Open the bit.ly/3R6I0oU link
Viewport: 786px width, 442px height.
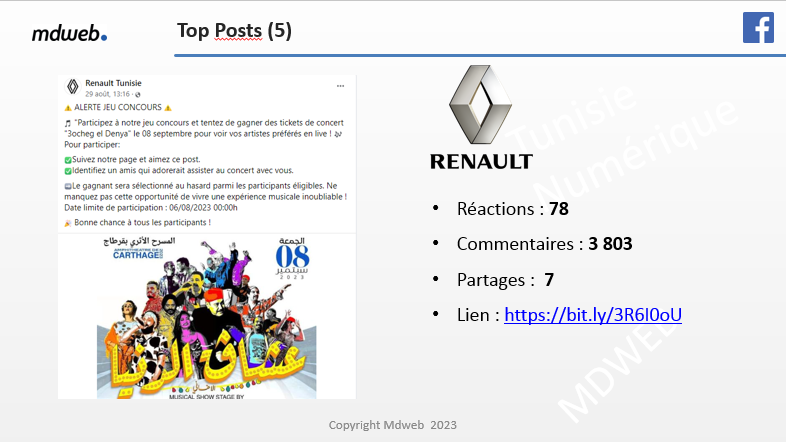(x=593, y=315)
